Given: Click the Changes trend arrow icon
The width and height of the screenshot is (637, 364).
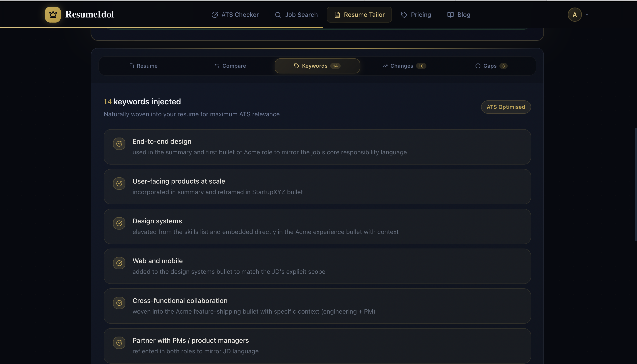Looking at the screenshot, I should click(x=385, y=66).
